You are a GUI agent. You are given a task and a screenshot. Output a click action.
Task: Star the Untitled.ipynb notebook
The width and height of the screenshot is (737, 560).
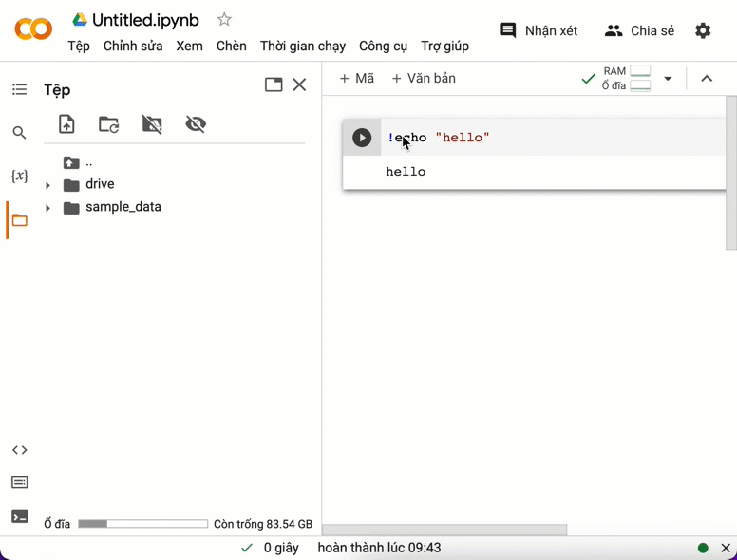click(224, 20)
